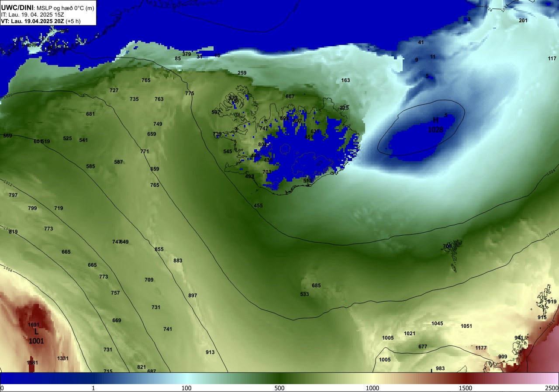Viewport: 559px width, 392px height.
Task: Click the 100 label on the color scale
Action: [186, 388]
